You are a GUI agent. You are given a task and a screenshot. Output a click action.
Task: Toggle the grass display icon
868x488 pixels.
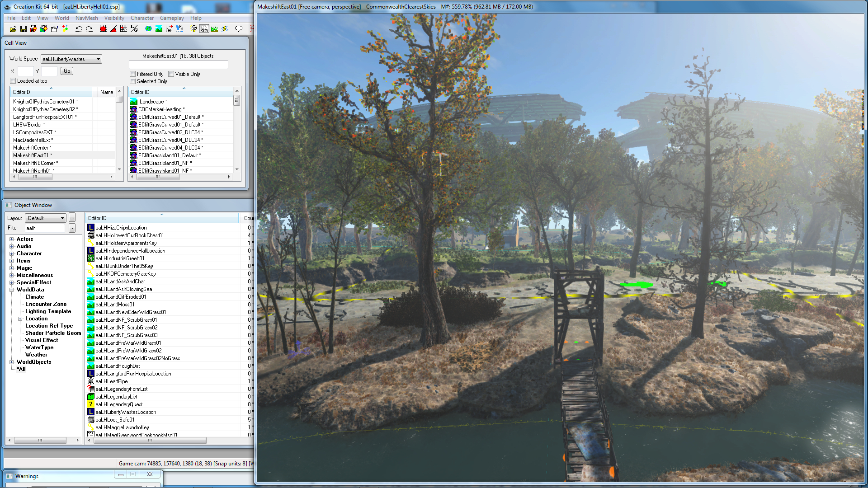click(215, 29)
